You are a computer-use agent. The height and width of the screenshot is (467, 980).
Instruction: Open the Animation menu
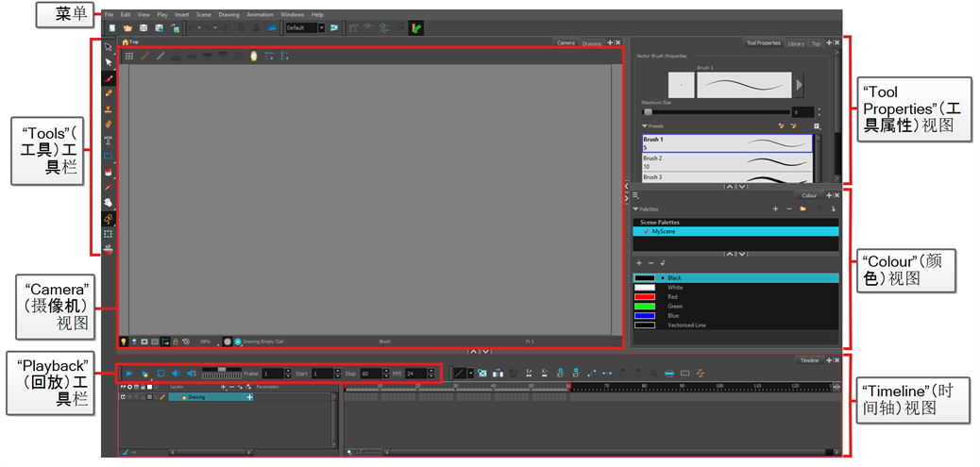coord(260,15)
